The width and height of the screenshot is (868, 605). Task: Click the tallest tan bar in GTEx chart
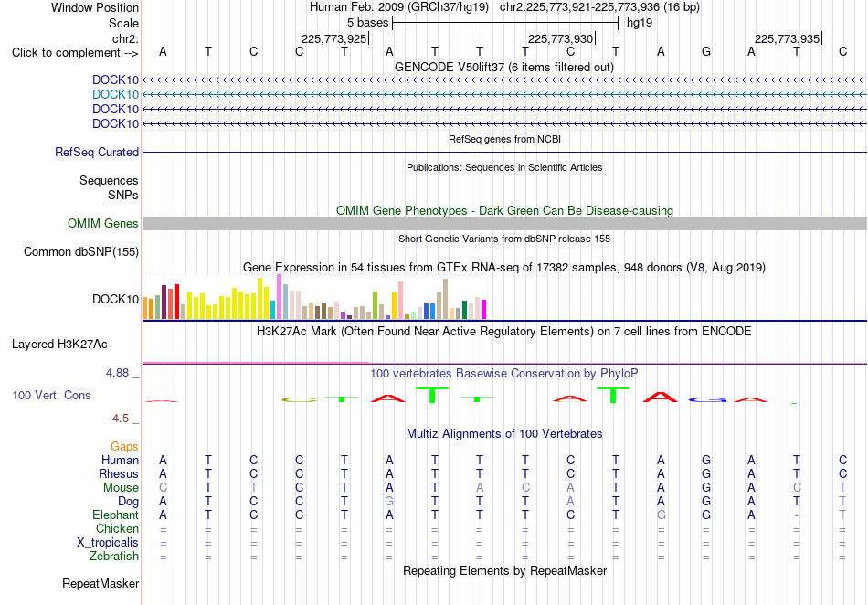point(445,299)
